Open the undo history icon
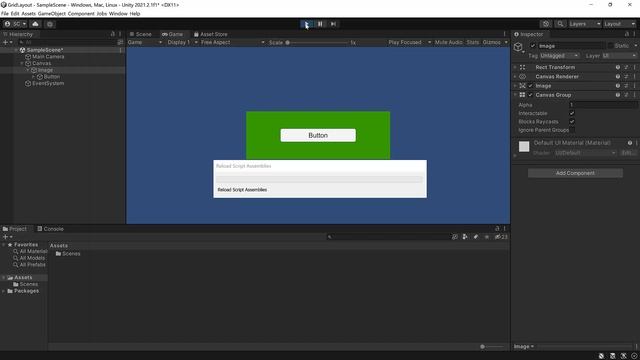This screenshot has height=360, width=640. click(546, 24)
